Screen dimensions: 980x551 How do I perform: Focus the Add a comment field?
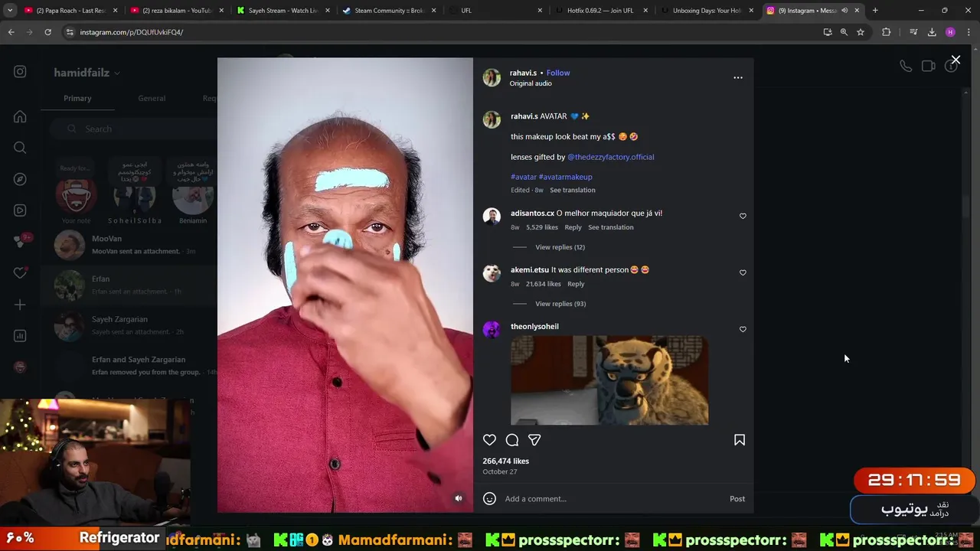(x=612, y=499)
